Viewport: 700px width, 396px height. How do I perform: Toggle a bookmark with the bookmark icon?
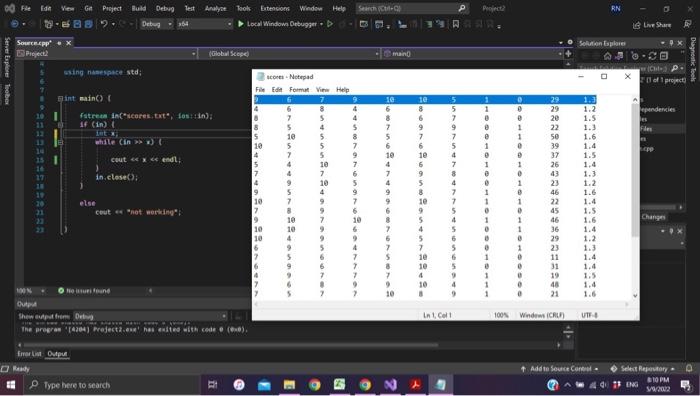point(455,24)
